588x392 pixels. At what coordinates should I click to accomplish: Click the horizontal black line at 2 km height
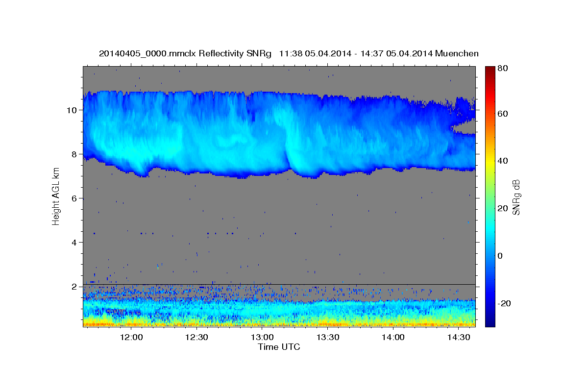point(279,284)
